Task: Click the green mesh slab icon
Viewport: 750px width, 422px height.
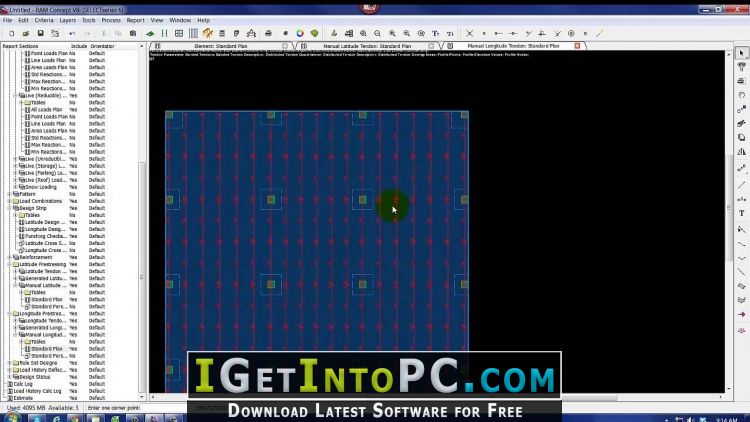Action: [x=150, y=33]
